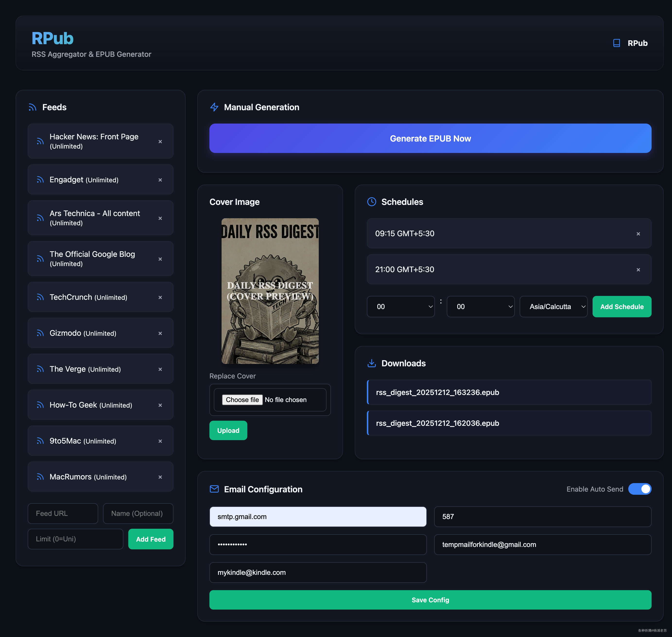The image size is (672, 637).
Task: Delete the Engadget feed using its X
Action: [x=160, y=180]
